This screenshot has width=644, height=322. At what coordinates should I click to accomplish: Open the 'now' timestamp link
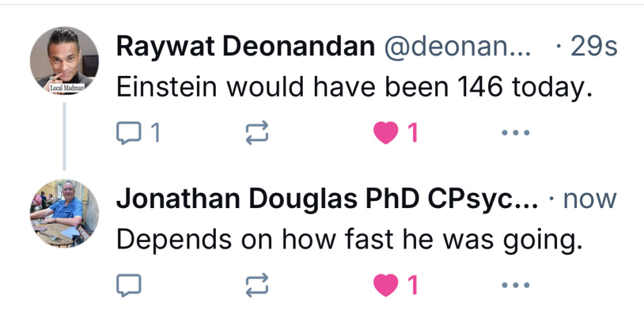click(x=590, y=200)
